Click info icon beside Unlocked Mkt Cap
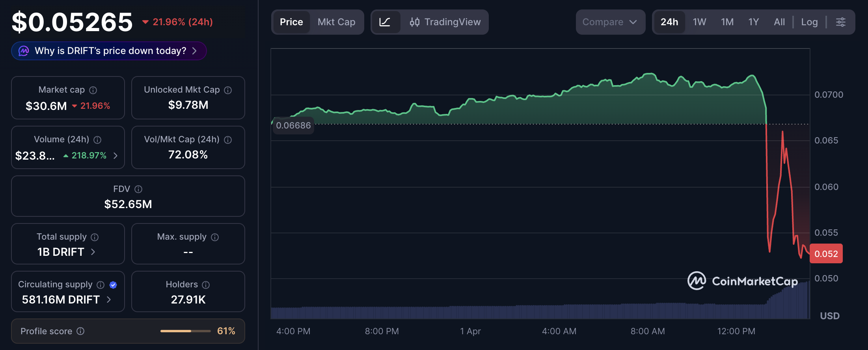Image resolution: width=868 pixels, height=350 pixels. tap(228, 90)
